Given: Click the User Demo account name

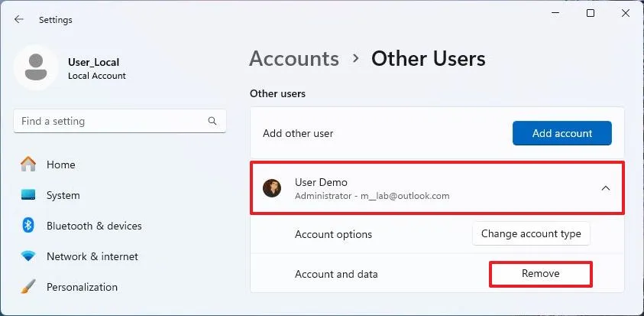Looking at the screenshot, I should (321, 182).
